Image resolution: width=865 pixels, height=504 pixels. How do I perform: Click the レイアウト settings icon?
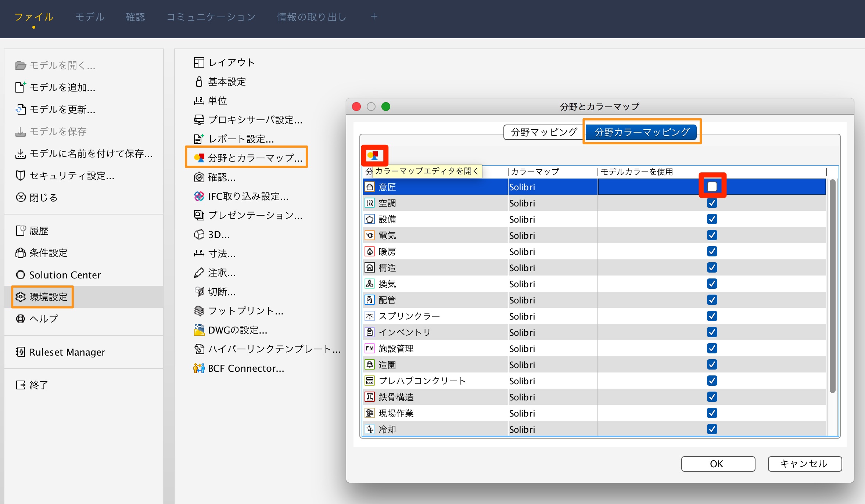199,62
